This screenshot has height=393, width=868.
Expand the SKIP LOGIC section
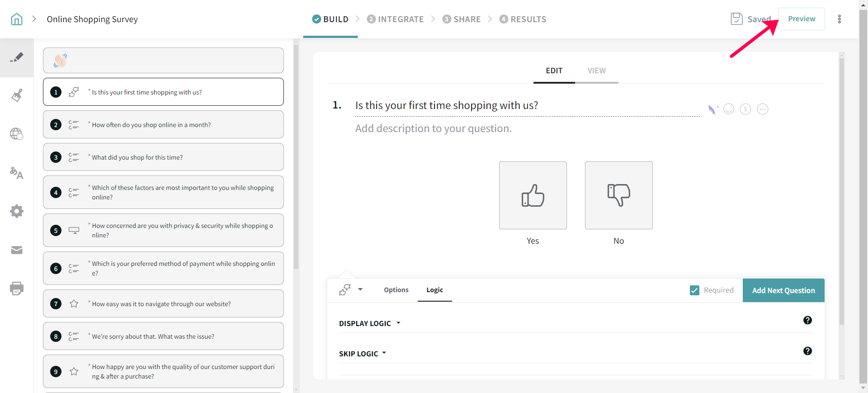tap(363, 354)
